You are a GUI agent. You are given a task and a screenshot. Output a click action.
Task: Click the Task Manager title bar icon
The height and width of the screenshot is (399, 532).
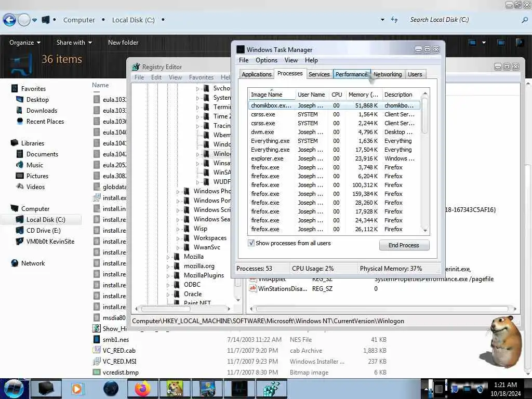pyautogui.click(x=241, y=49)
